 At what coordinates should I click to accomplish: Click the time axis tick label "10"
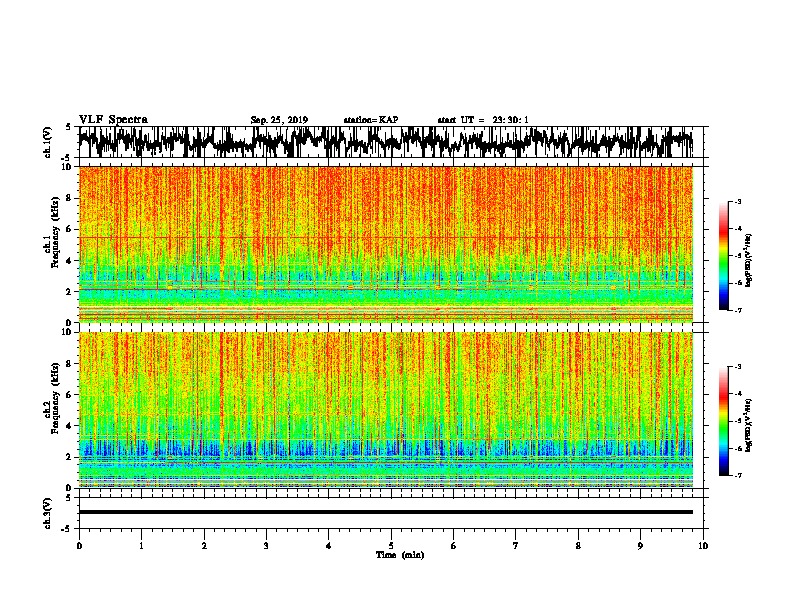coord(703,545)
